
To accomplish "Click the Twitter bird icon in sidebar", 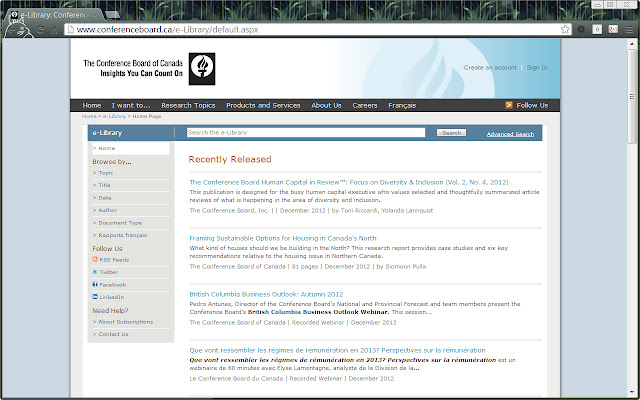I will coord(95,272).
